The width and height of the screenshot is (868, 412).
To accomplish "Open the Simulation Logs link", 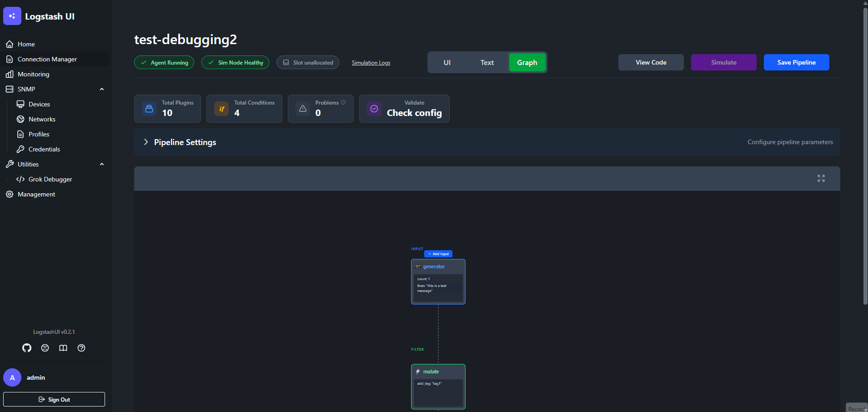I will (x=371, y=63).
